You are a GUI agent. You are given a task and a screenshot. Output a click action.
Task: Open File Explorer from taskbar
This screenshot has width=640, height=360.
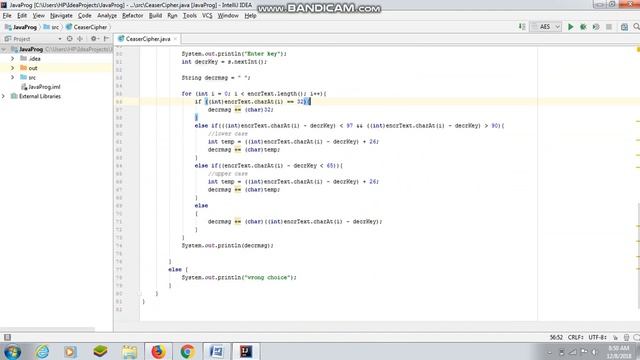point(129,351)
